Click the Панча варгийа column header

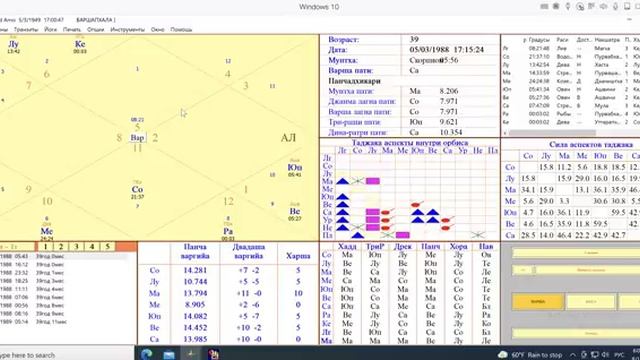[195, 251]
